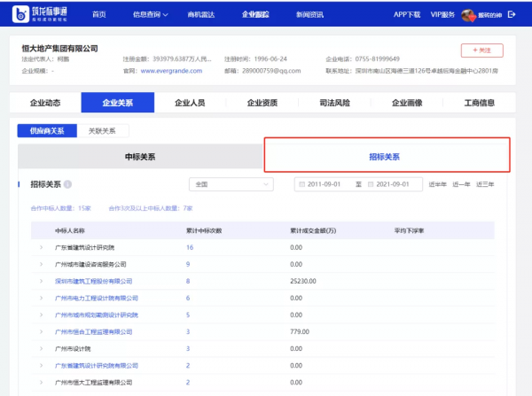Click bid count 8 for 深圳市建筑工程股份有限公司
The image size is (532, 396).
tap(188, 282)
